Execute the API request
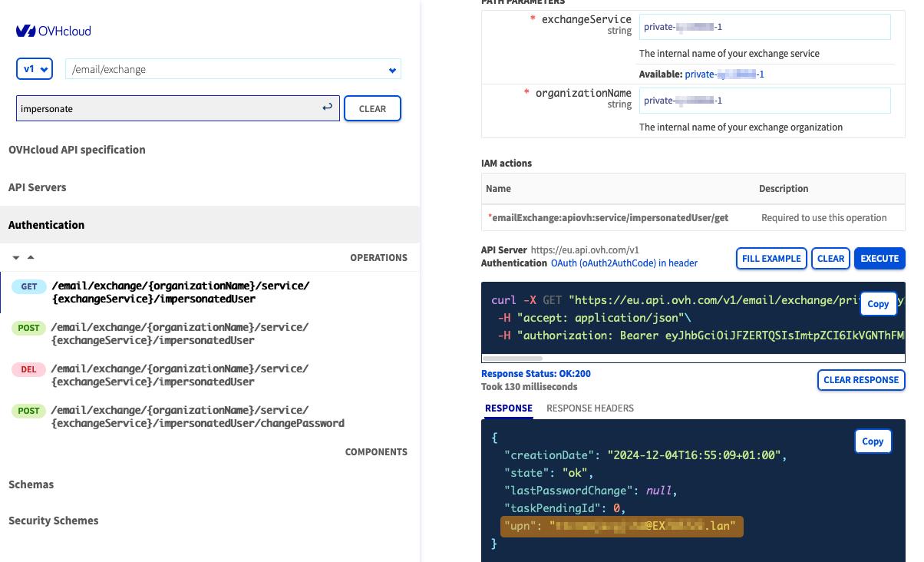This screenshot has height=562, width=924. click(x=879, y=259)
